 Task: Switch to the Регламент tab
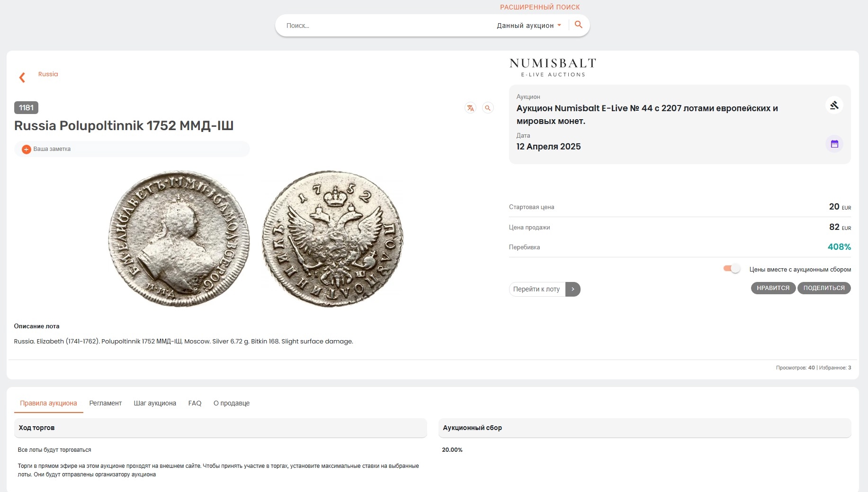[105, 403]
